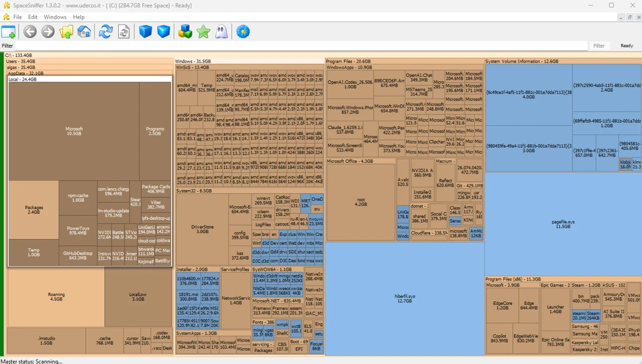642x364 pixels.
Task: Select the .lmstudio 1.5GB block
Action: [46, 341]
